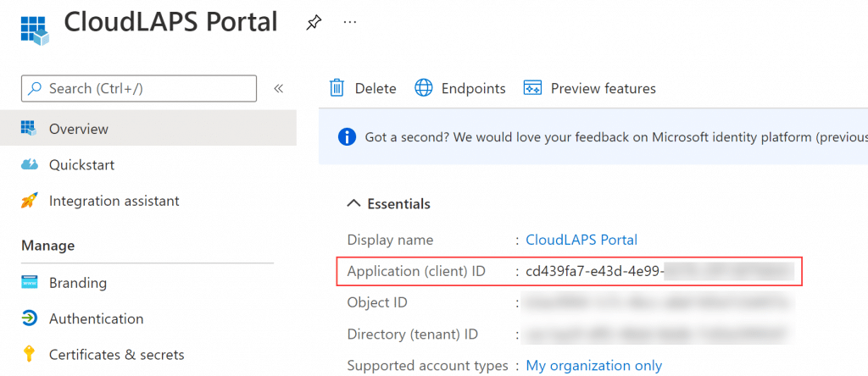Click the Delete toolbar button
The width and height of the screenshot is (868, 376).
point(363,88)
